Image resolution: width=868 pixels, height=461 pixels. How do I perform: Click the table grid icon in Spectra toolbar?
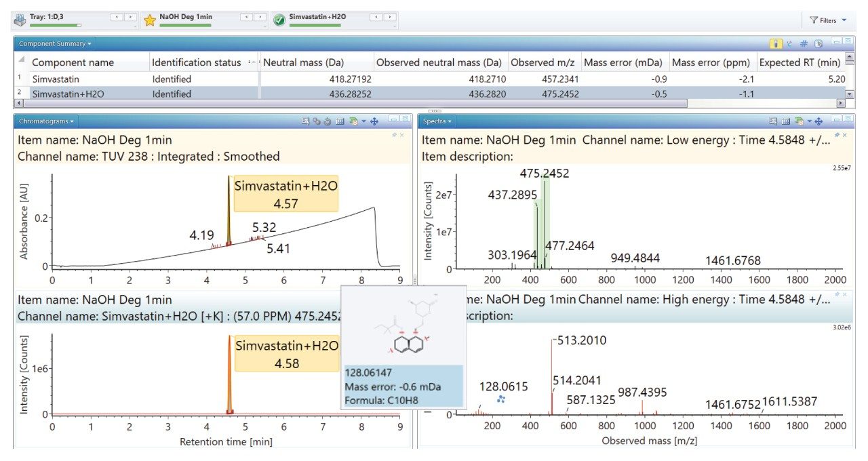(786, 121)
